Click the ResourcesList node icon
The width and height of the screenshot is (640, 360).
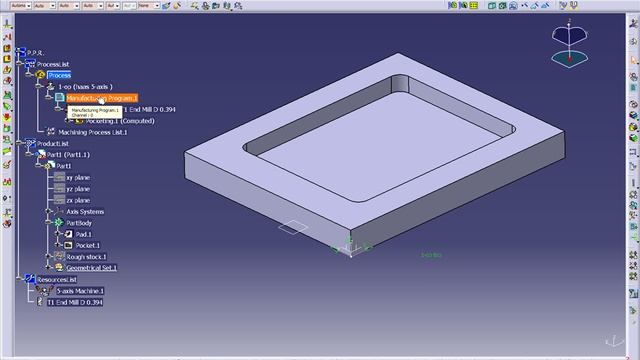point(30,279)
